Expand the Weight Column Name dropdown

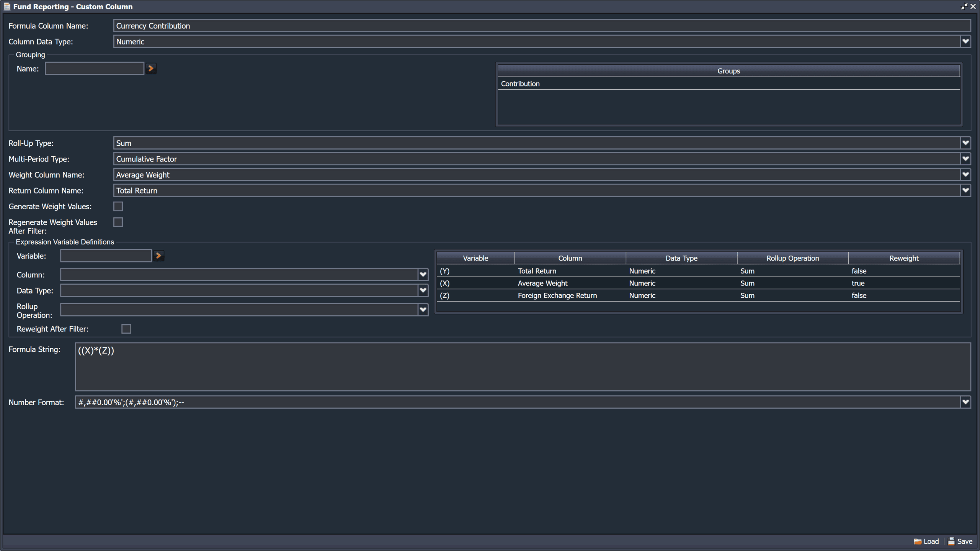[x=965, y=175]
